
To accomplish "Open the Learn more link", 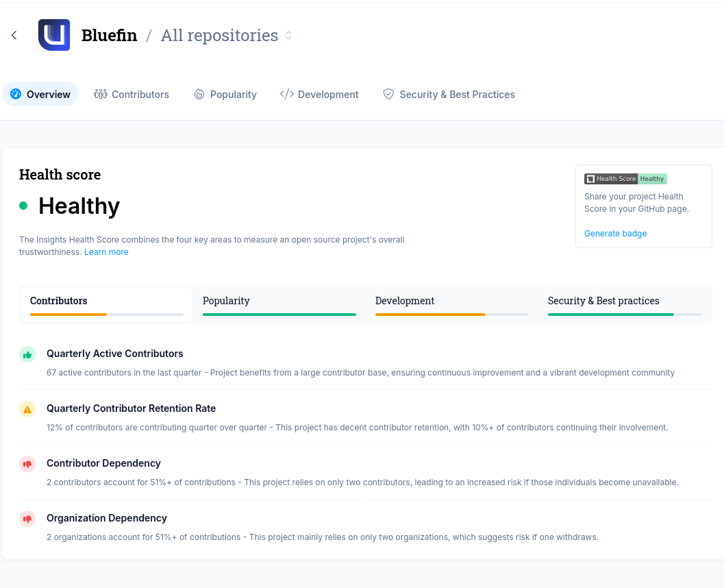I will [106, 252].
